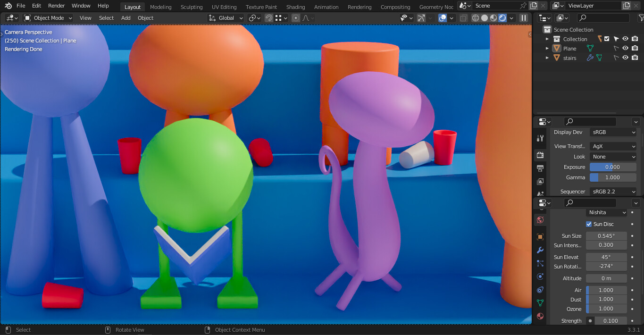Add a new view layer
Viewport: 644px width, 335px height.
pyautogui.click(x=627, y=6)
